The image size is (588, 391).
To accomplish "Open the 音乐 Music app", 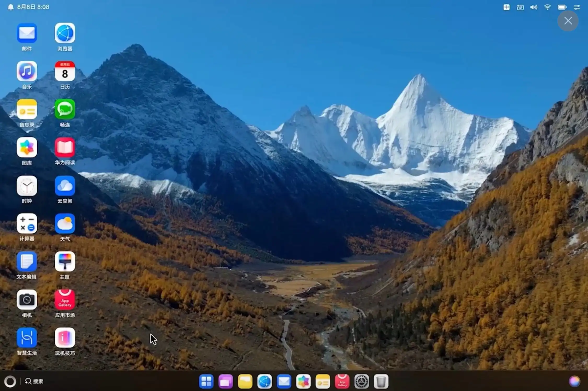I will pyautogui.click(x=27, y=71).
